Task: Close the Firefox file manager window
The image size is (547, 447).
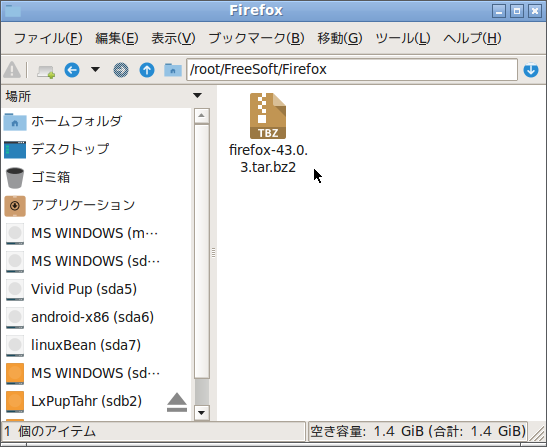Action: click(x=534, y=11)
